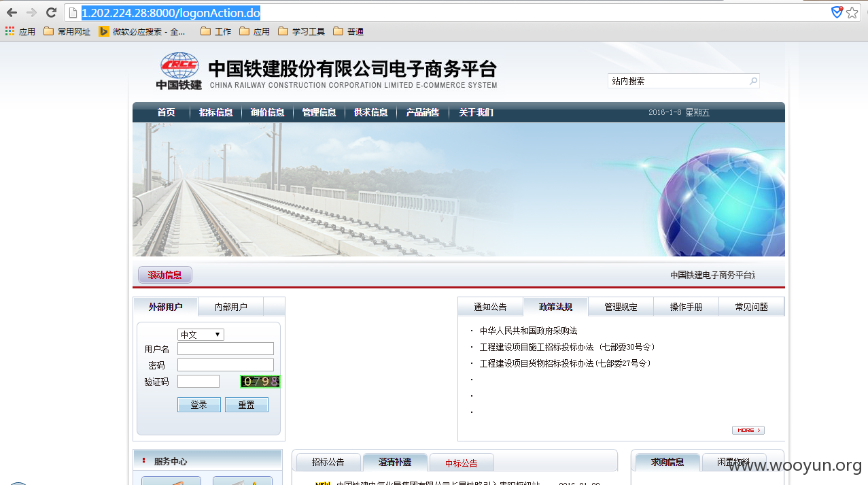The height and width of the screenshot is (485, 868).
Task: Click the site search magnifier icon
Action: [753, 81]
